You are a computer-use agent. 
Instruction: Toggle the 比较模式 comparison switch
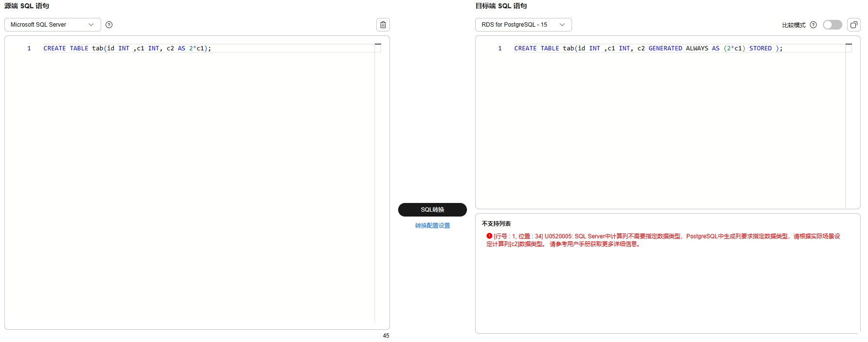[x=832, y=25]
